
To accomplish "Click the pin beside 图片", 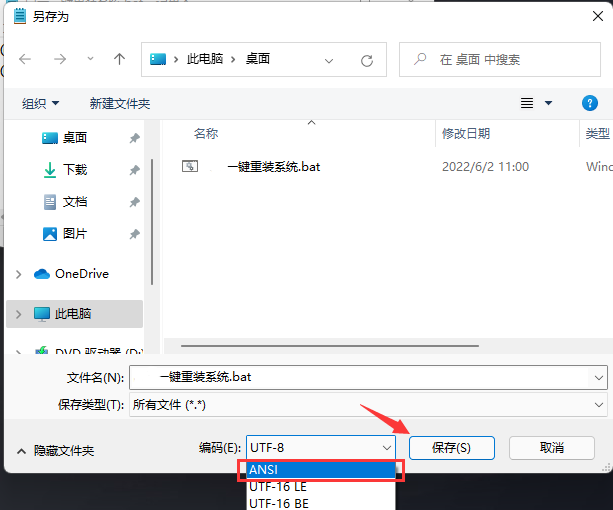I will pyautogui.click(x=134, y=234).
